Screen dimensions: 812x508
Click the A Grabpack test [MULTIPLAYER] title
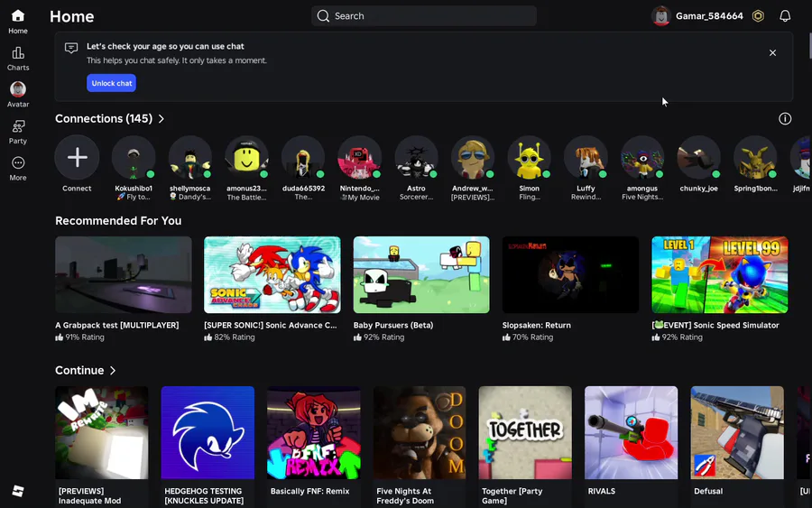pyautogui.click(x=117, y=325)
